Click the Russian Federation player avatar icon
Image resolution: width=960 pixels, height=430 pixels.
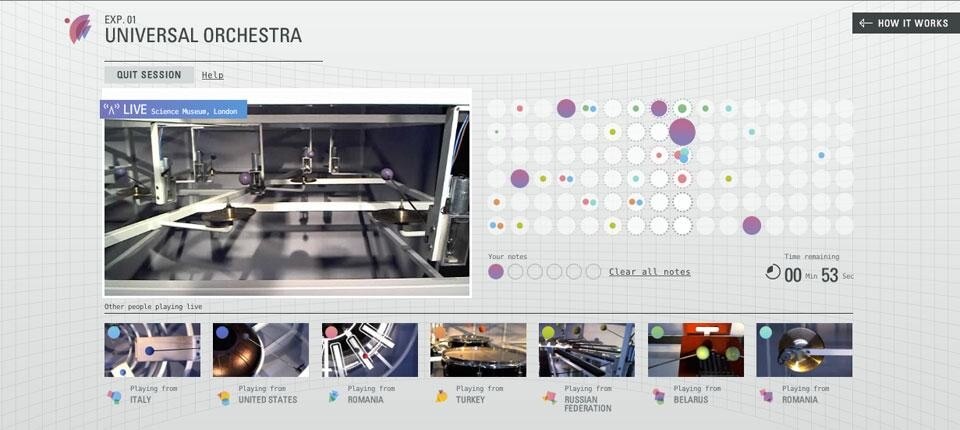click(549, 397)
